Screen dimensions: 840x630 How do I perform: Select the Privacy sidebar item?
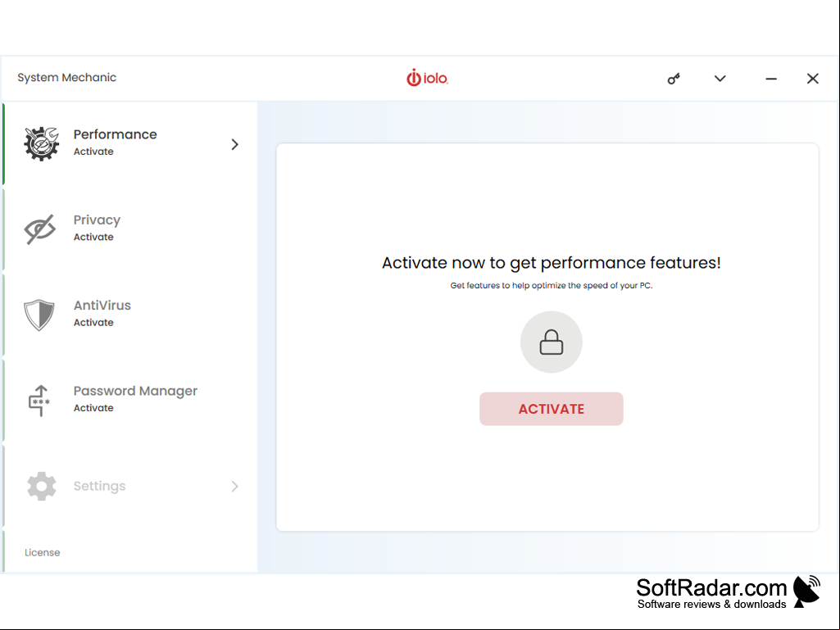(130, 229)
